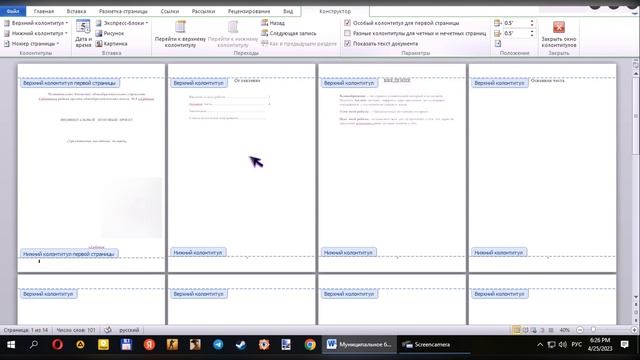Click the zoom in plus button
Image resolution: width=640 pixels, height=360 pixels.
tap(634, 330)
